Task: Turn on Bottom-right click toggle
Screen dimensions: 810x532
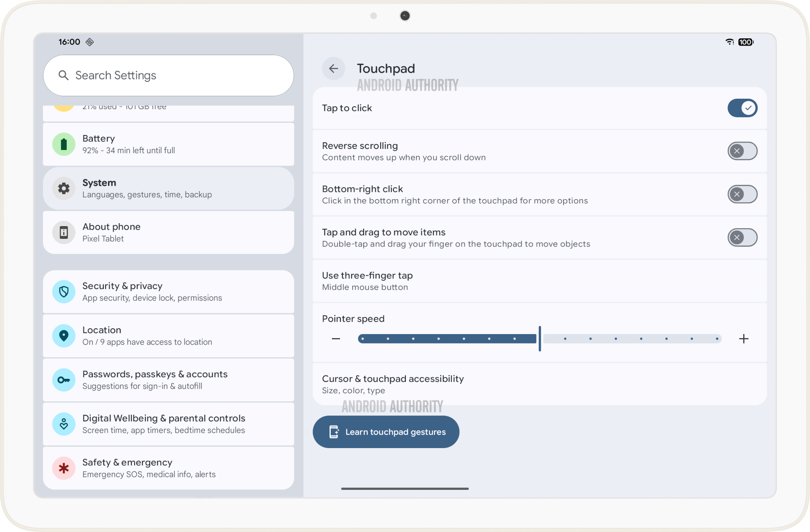Action: [x=742, y=194]
